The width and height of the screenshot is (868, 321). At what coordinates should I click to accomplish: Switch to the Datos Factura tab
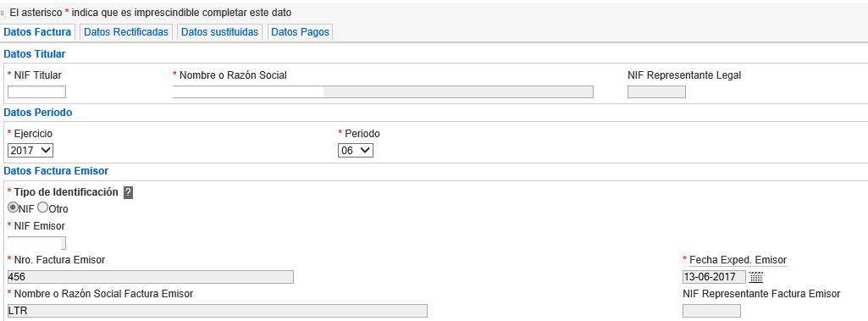coord(37,32)
